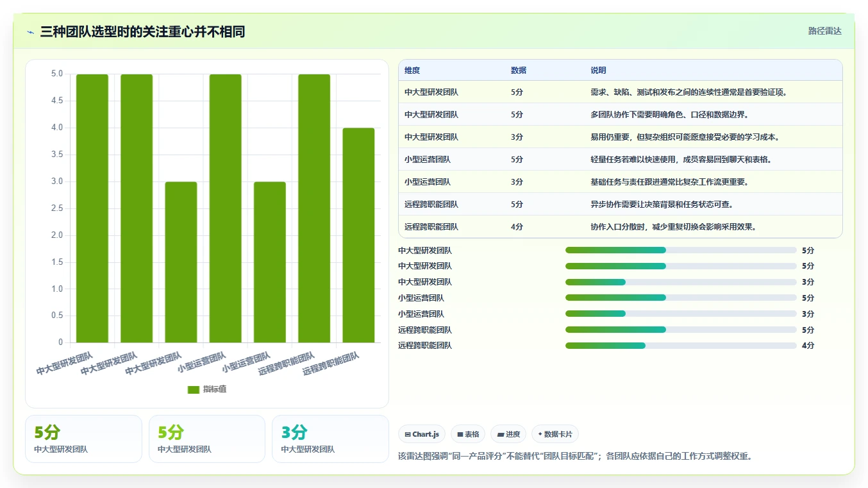Click the 维度 column header

[412, 71]
